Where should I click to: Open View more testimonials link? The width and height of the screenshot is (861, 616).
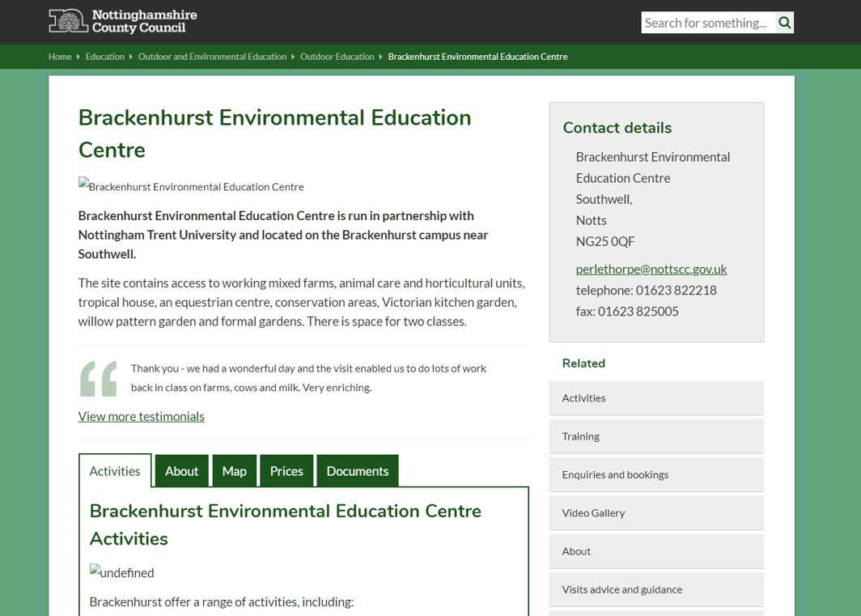pos(141,417)
